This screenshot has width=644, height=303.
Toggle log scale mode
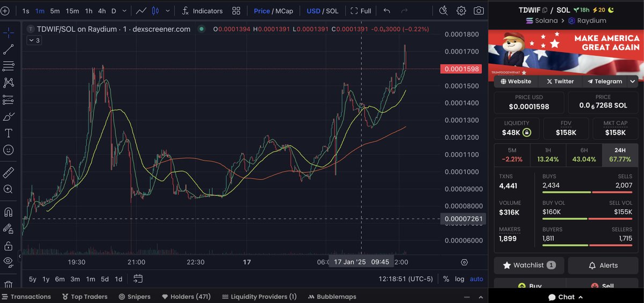[460, 279]
